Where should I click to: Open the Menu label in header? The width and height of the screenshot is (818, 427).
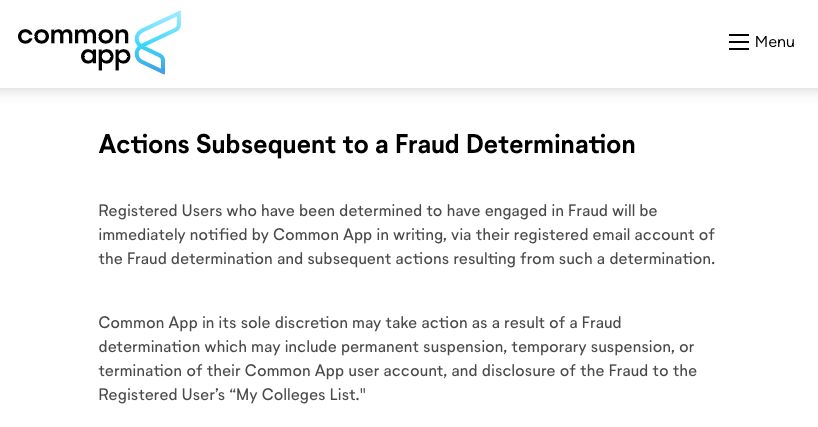(774, 42)
